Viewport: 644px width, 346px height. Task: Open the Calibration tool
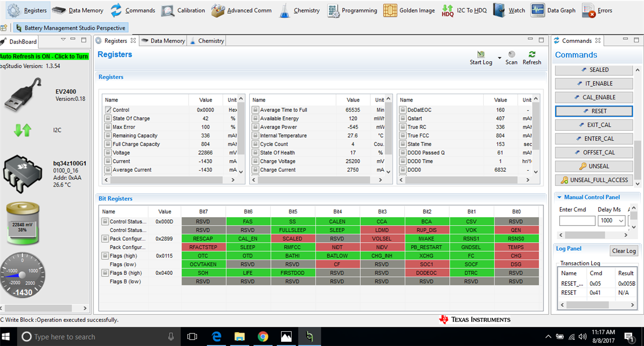pyautogui.click(x=183, y=10)
